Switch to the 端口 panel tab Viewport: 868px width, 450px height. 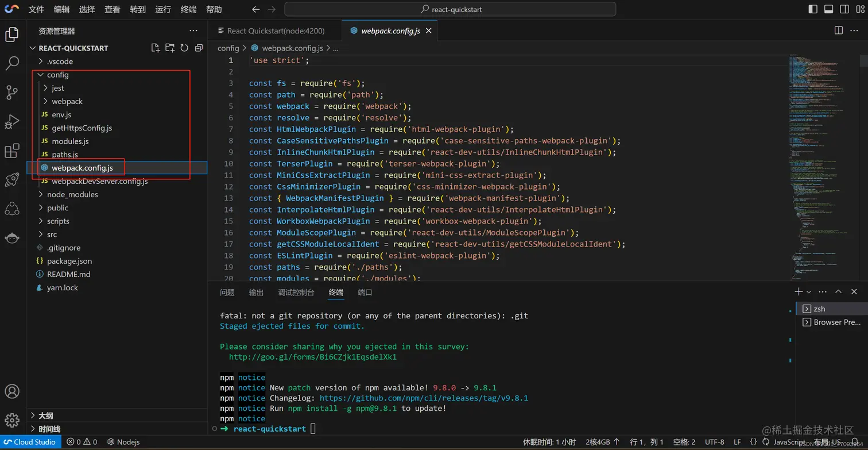pyautogui.click(x=365, y=293)
